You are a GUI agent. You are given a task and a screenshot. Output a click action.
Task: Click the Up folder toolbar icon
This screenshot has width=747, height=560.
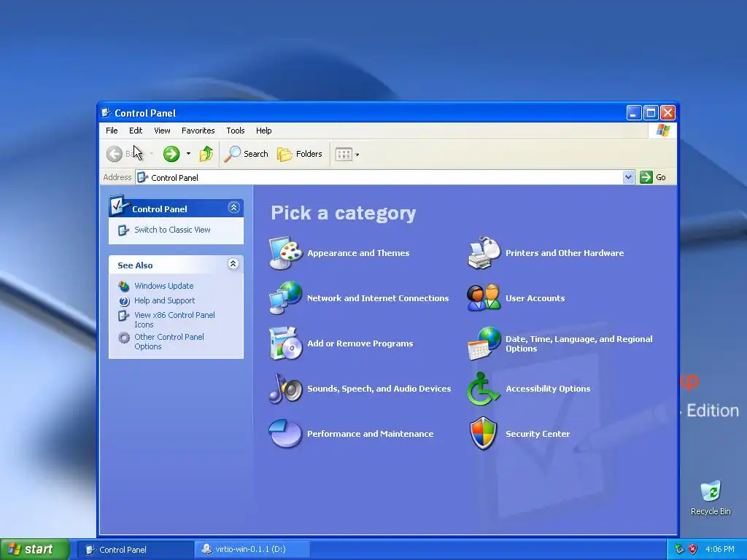[x=206, y=154]
